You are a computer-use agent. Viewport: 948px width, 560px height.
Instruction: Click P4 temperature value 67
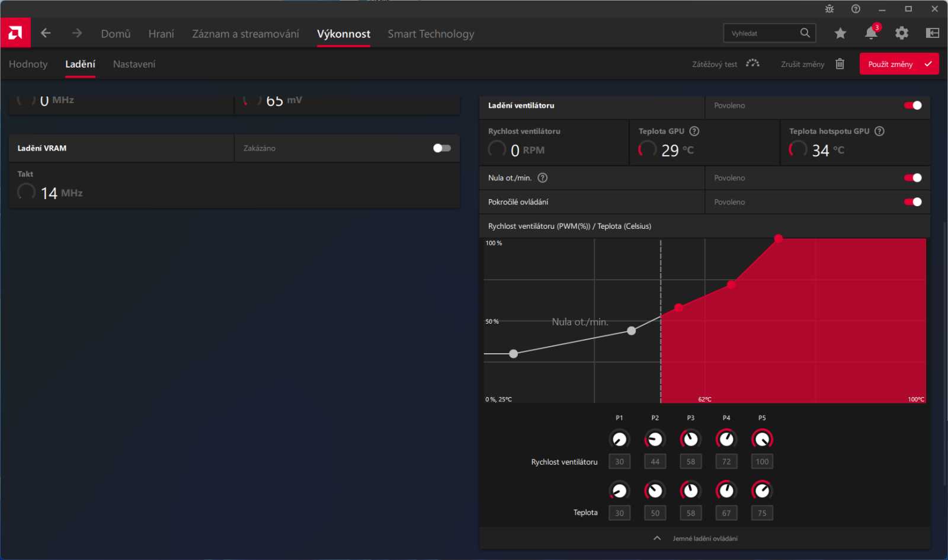(x=726, y=513)
